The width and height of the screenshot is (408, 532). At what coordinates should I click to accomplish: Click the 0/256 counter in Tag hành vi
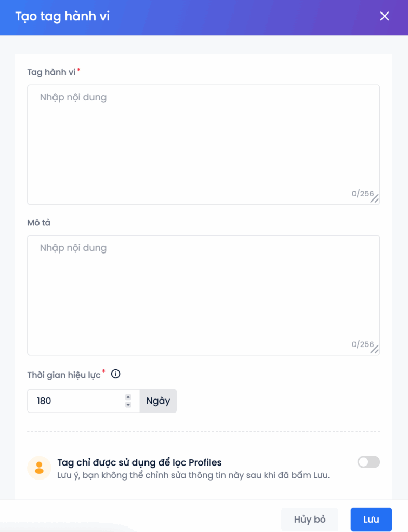click(x=362, y=194)
